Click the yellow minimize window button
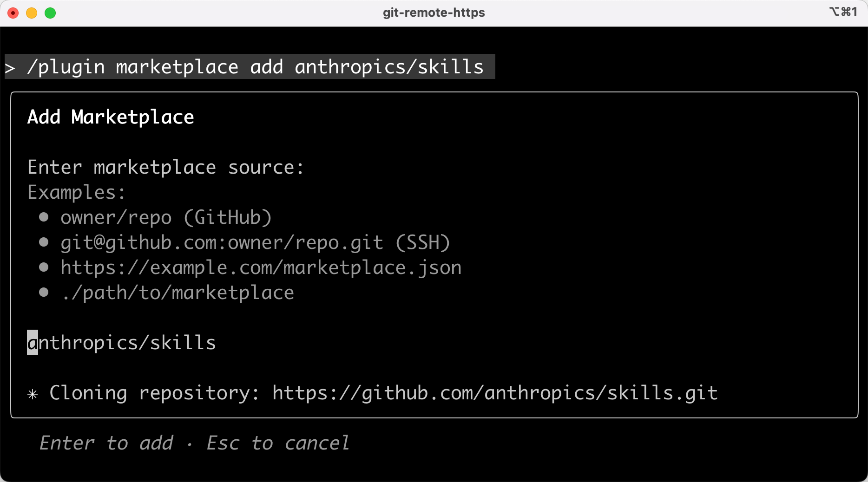Screen dimensions: 868x482 tap(32, 13)
